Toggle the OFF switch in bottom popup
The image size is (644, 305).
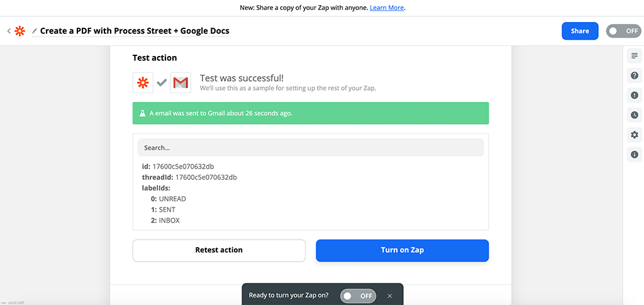click(x=357, y=296)
